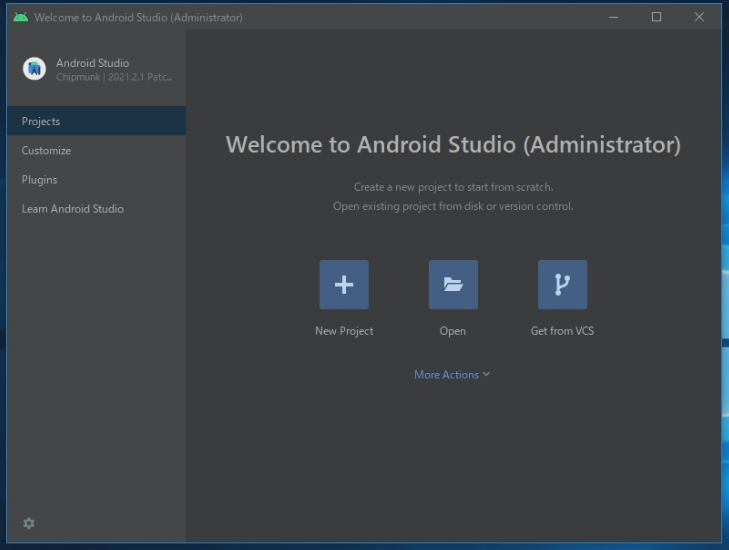Click the "Open" text label
This screenshot has width=729, height=550.
click(453, 331)
